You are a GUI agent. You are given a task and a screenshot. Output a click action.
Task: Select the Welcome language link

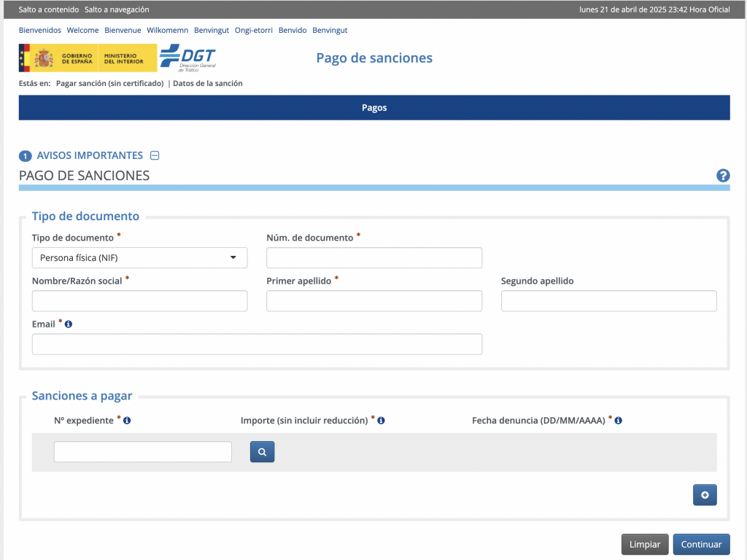82,31
